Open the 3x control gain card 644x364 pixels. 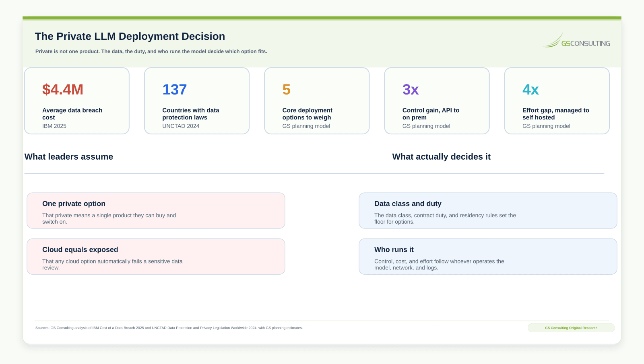[x=437, y=101]
